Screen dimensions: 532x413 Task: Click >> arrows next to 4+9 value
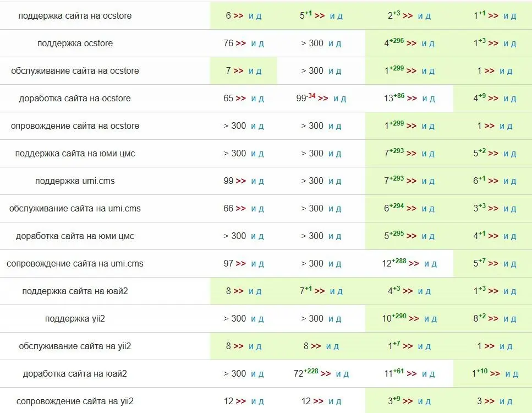(x=493, y=99)
